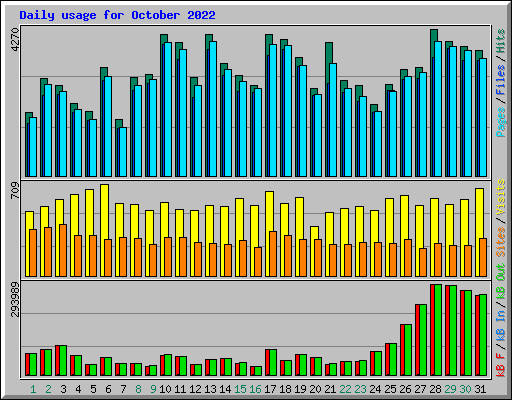
Task: Click the yellow visits bar for day 6
Action: pyautogui.click(x=104, y=211)
